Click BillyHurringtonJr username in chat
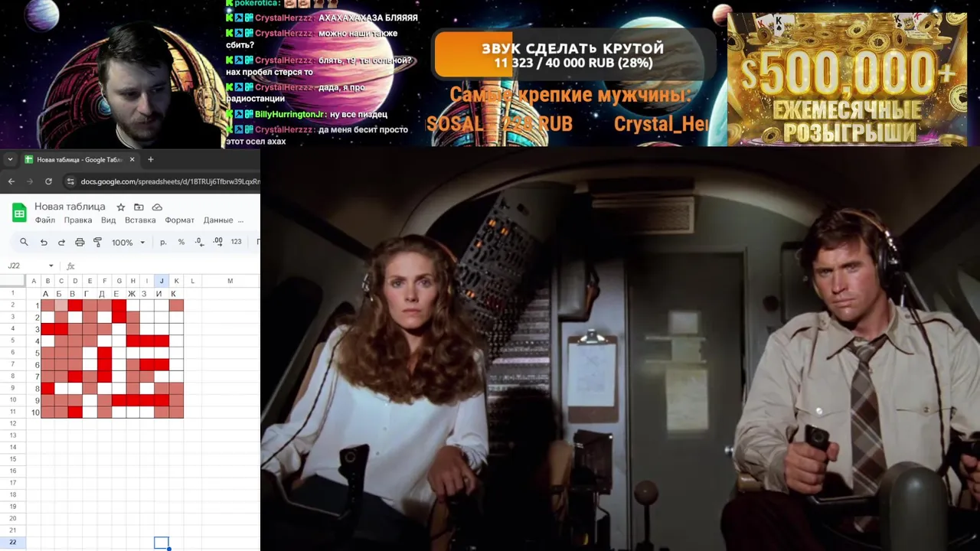The width and height of the screenshot is (980, 551). (289, 114)
